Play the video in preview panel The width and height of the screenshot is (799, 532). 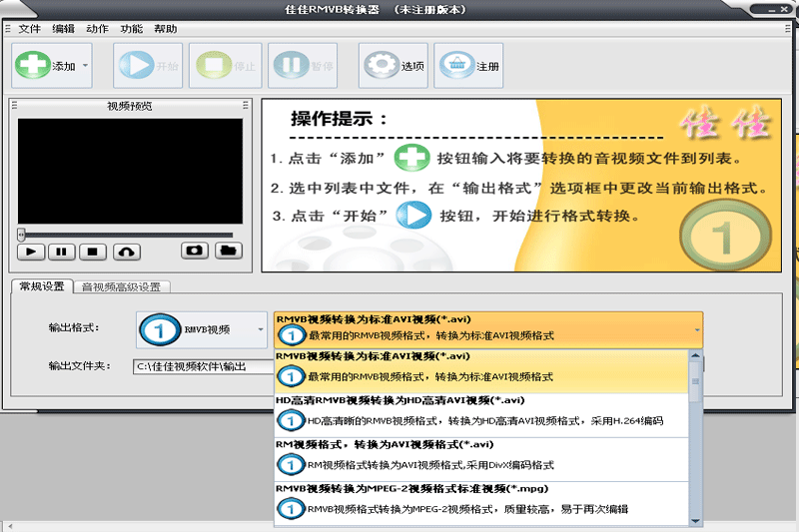click(31, 252)
